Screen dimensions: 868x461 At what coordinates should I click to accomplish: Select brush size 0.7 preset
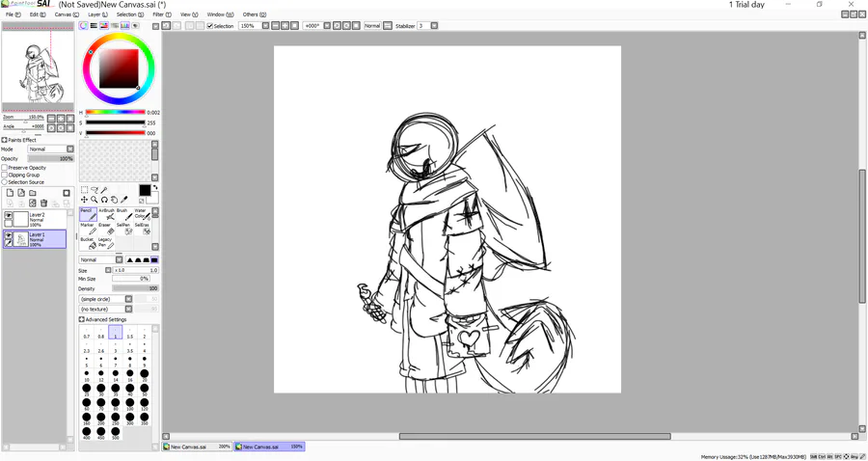point(87,333)
